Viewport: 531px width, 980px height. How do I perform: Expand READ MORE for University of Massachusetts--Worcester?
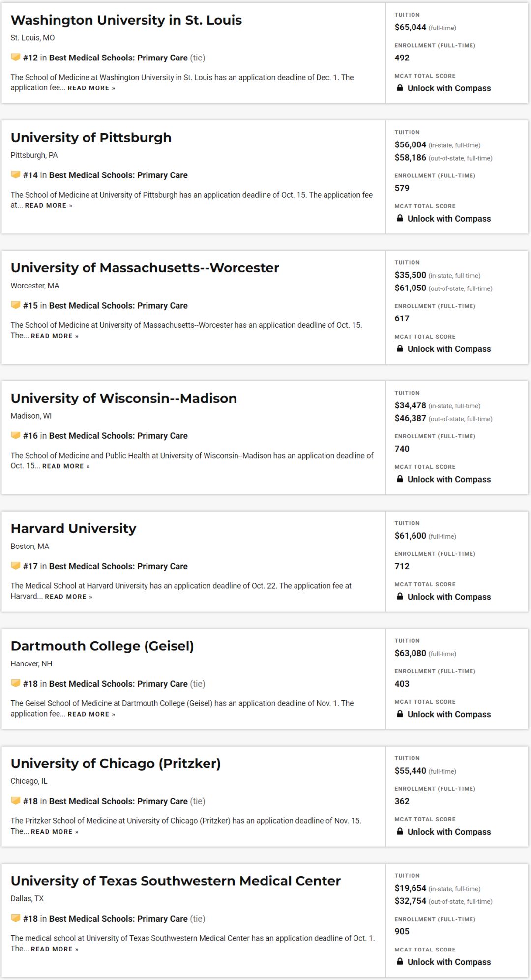(x=55, y=336)
